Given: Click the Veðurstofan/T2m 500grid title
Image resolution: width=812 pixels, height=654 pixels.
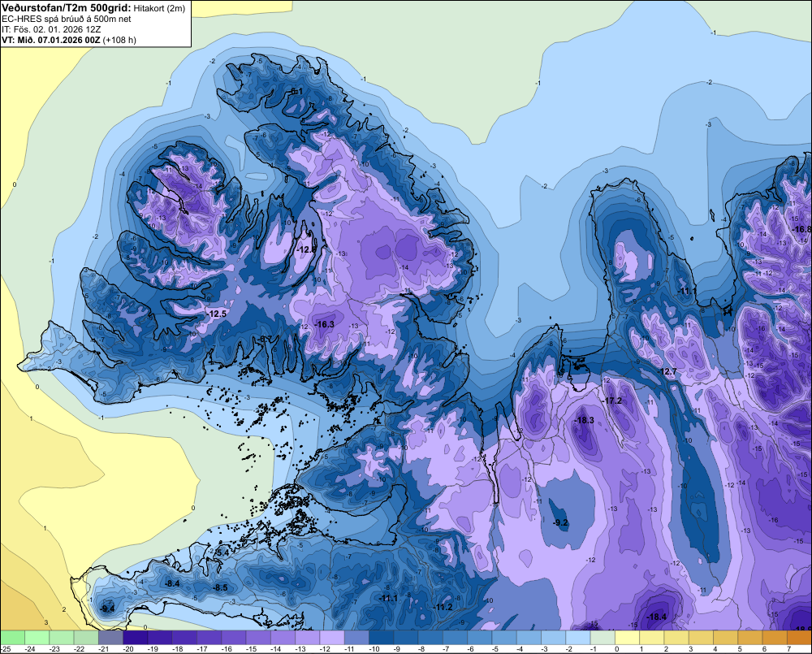Looking at the screenshot, I should coord(67,8).
